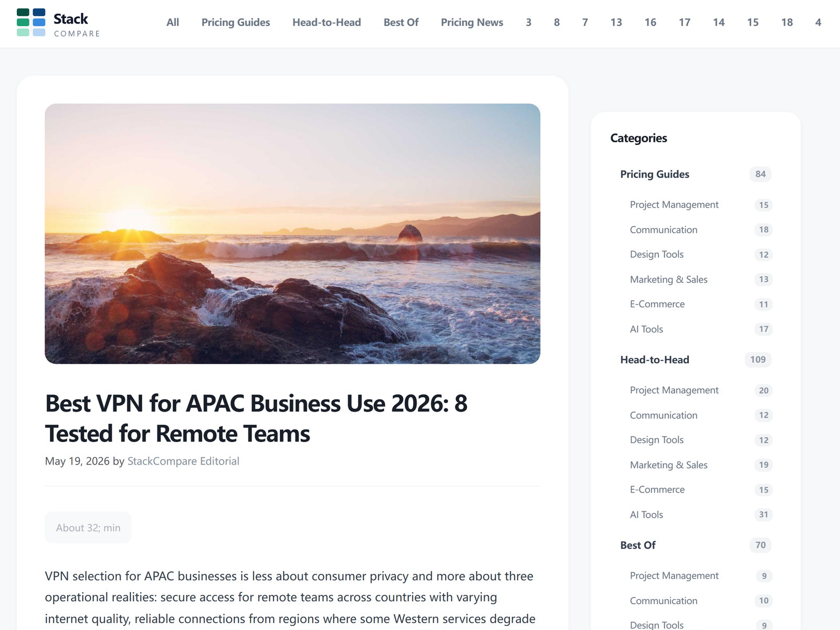Open Head-to-Head category in the sidebar
Viewport: 840px width, 630px height.
[655, 360]
